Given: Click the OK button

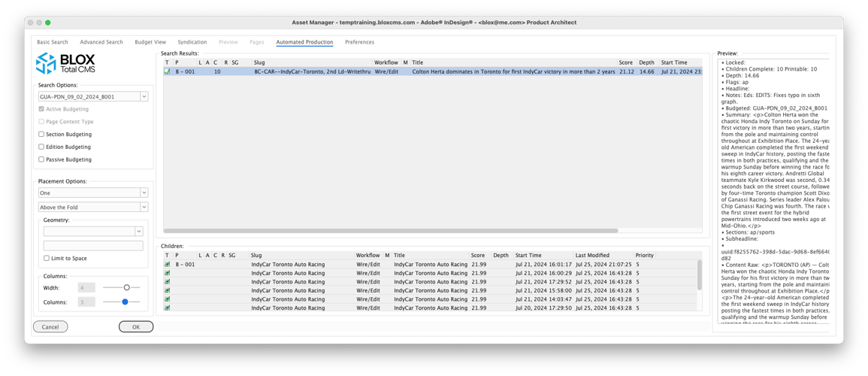Looking at the screenshot, I should (136, 326).
